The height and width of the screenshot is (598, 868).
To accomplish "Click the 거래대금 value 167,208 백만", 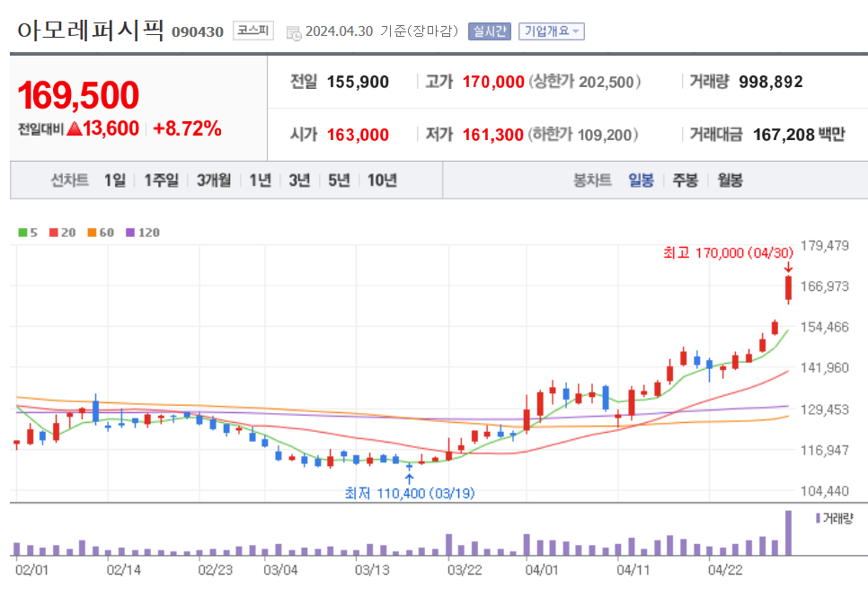I will click(x=799, y=135).
